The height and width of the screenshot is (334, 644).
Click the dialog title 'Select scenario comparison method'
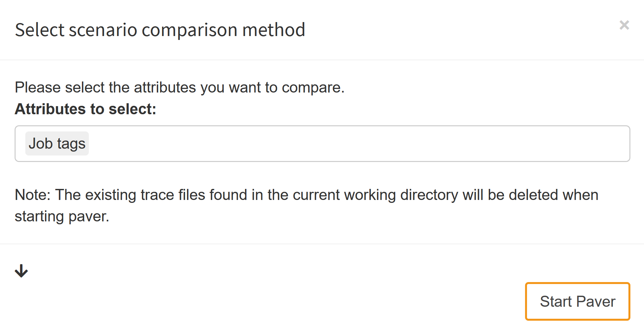tap(160, 30)
